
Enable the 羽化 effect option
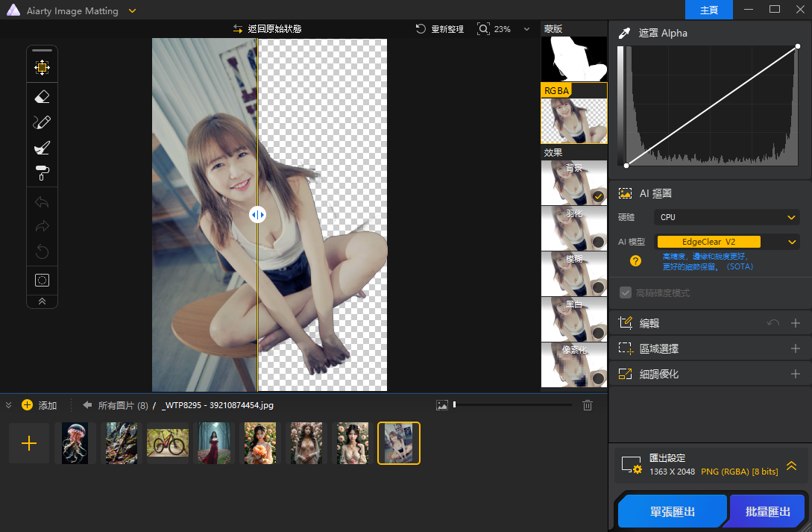coord(597,242)
